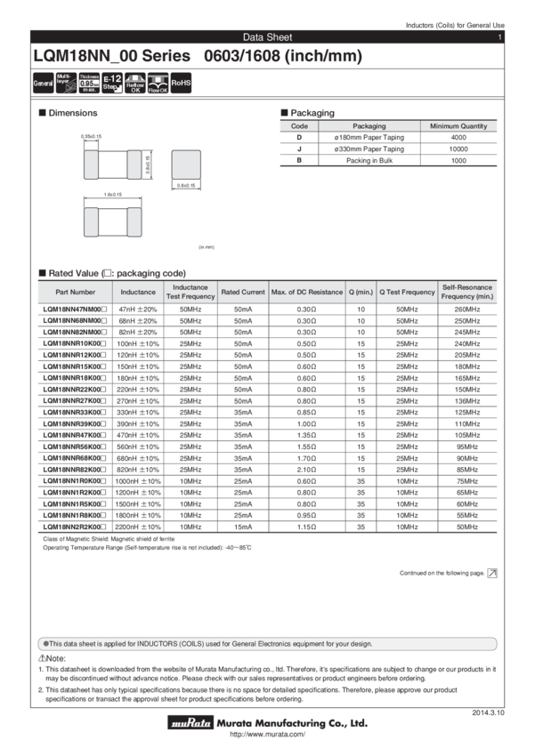The height and width of the screenshot is (756, 535).
Task: Click the Note warning triangle icon
Action: pyautogui.click(x=42, y=658)
